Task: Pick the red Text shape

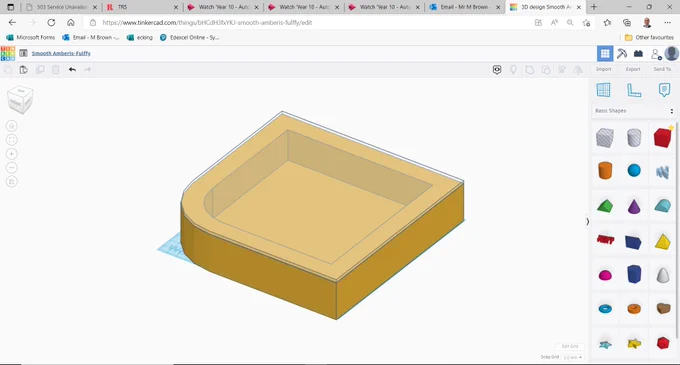Action: pyautogui.click(x=605, y=239)
